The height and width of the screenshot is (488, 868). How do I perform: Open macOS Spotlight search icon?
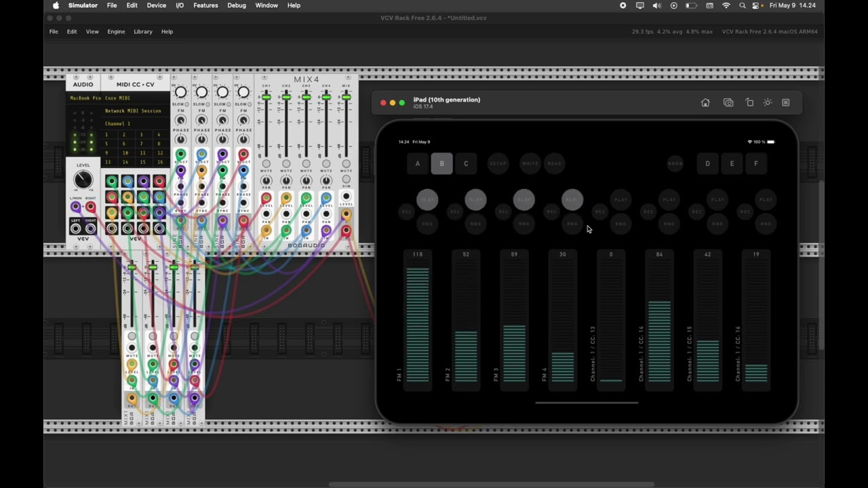(x=743, y=5)
